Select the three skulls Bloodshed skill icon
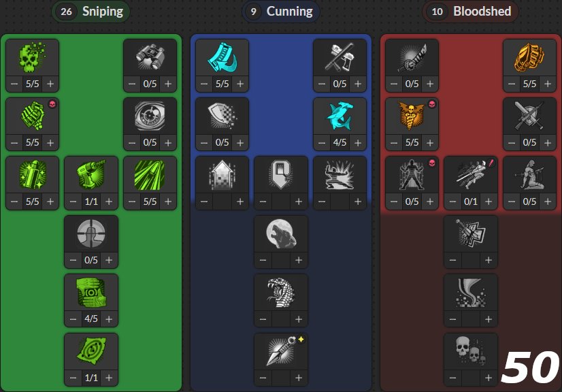The width and height of the screenshot is (562, 392). coord(471,351)
